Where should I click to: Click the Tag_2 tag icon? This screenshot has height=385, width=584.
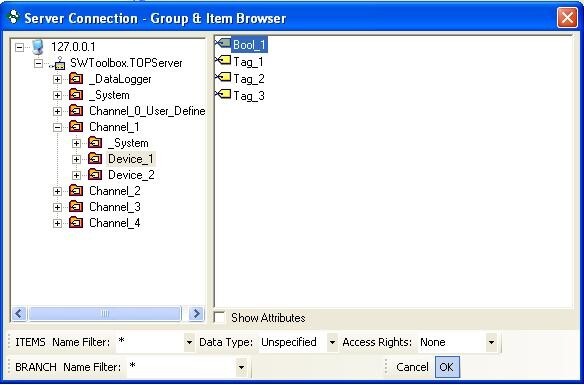(223, 77)
